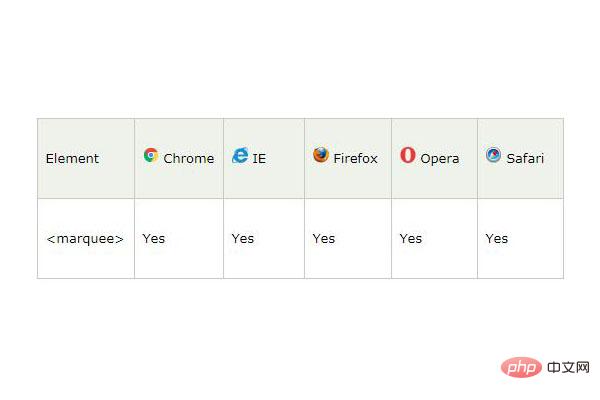Click the Firefox browser icon
The width and height of the screenshot is (600, 400).
click(x=320, y=155)
